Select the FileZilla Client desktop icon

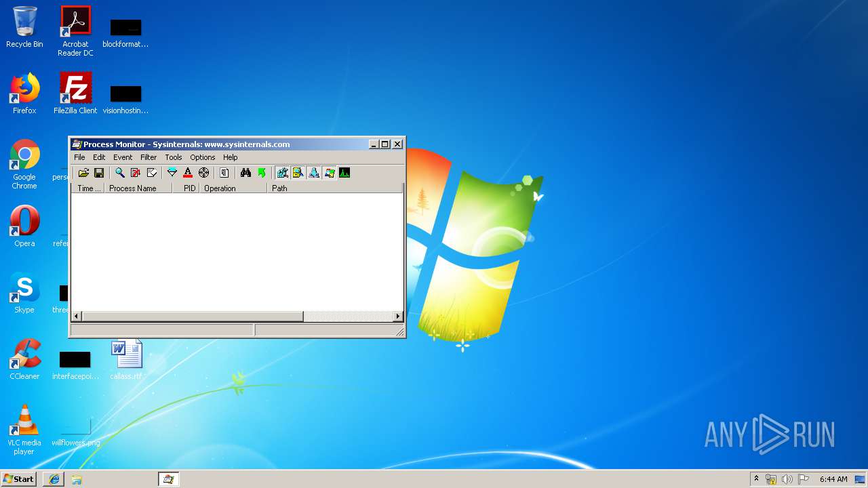pos(75,94)
